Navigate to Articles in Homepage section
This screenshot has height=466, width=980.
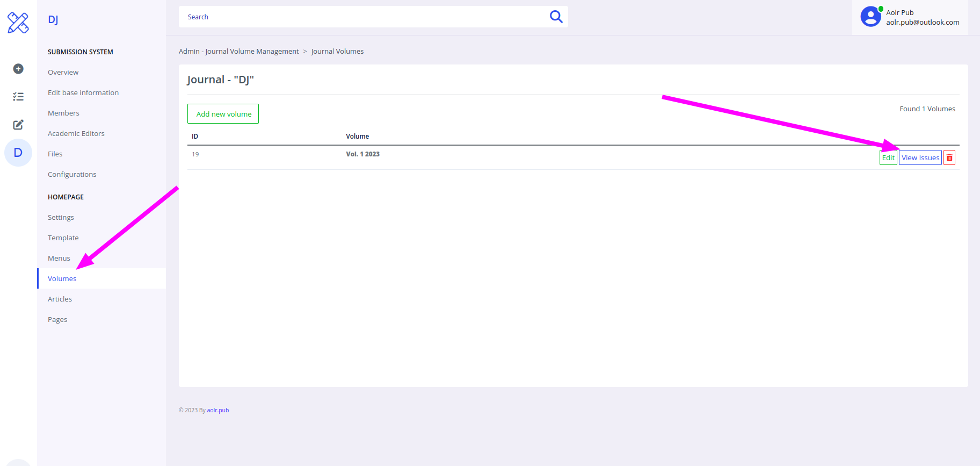pos(60,299)
